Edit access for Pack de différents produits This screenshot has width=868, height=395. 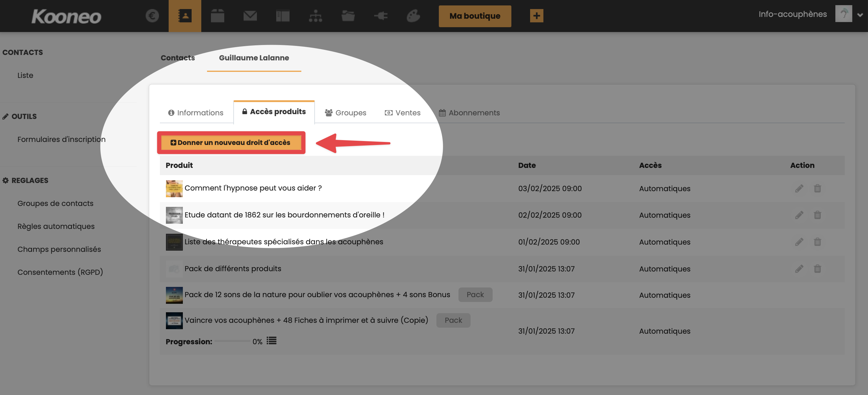[x=799, y=269]
